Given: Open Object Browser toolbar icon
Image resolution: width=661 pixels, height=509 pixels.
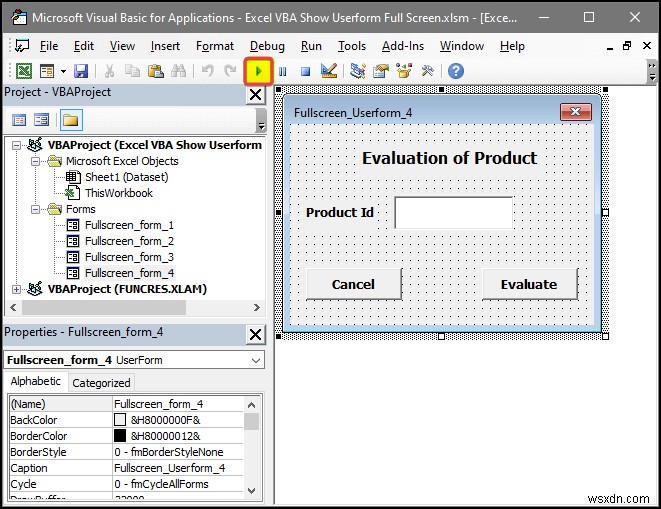Looking at the screenshot, I should click(404, 71).
